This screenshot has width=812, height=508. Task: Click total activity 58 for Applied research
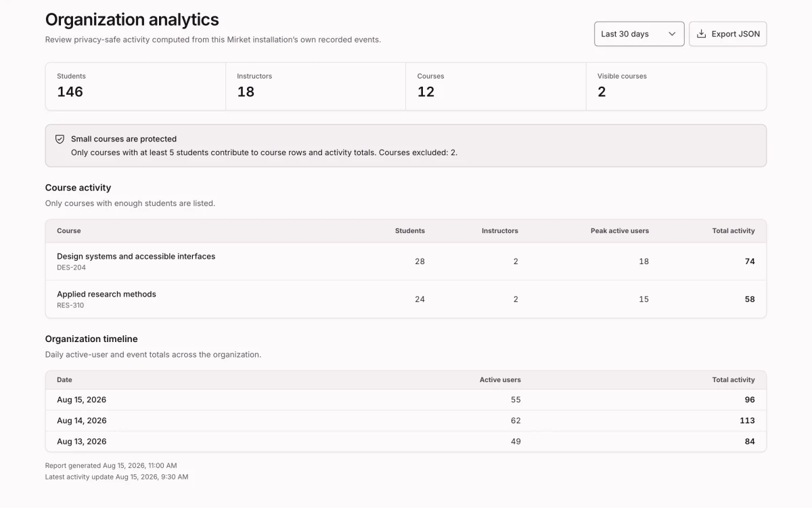(x=750, y=299)
